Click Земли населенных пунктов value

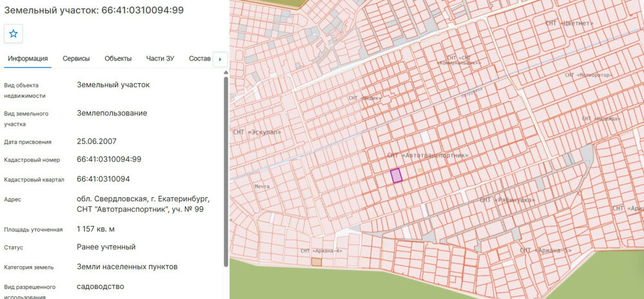128,267
